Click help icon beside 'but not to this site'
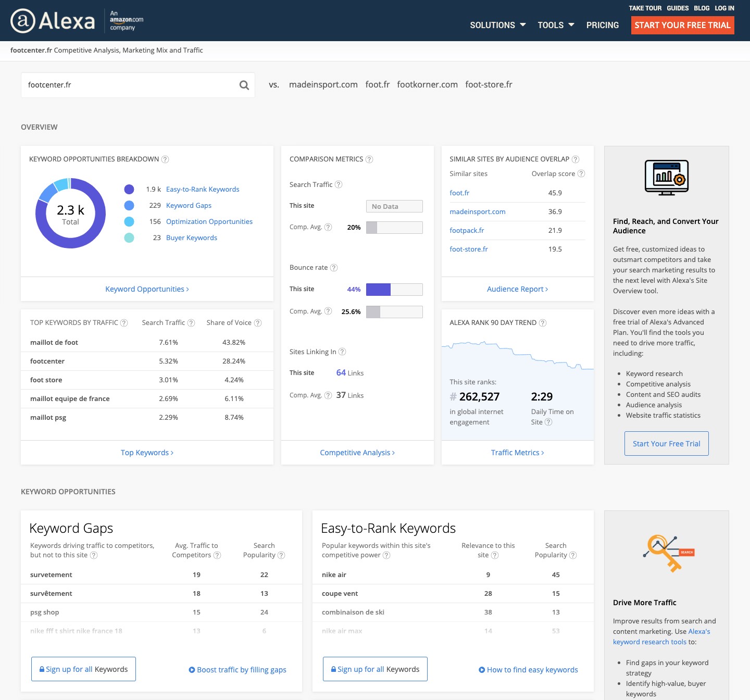750x700 pixels. pyautogui.click(x=94, y=555)
